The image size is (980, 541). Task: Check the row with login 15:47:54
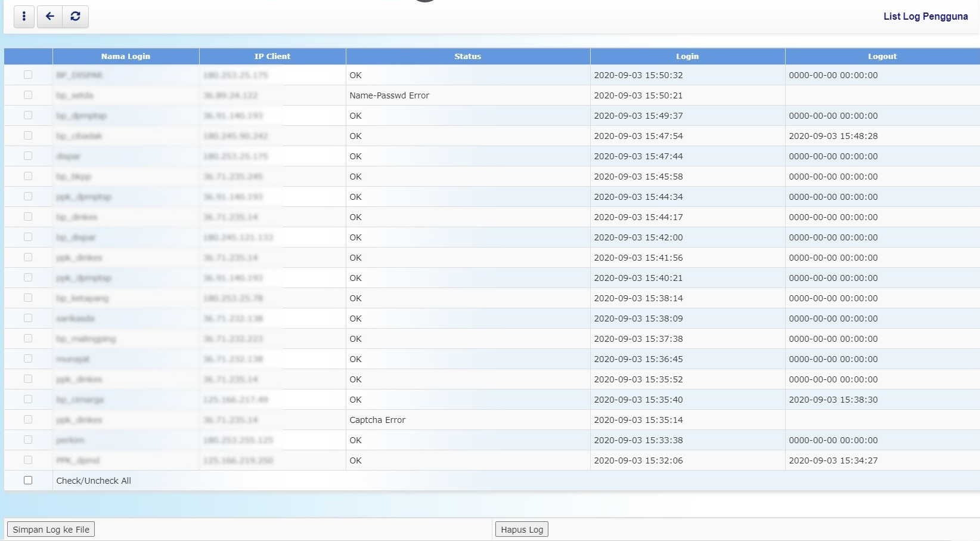[x=28, y=136]
